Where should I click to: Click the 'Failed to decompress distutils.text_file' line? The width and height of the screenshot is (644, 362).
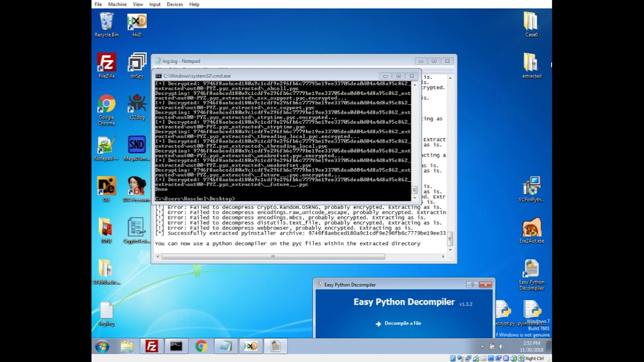[298, 223]
